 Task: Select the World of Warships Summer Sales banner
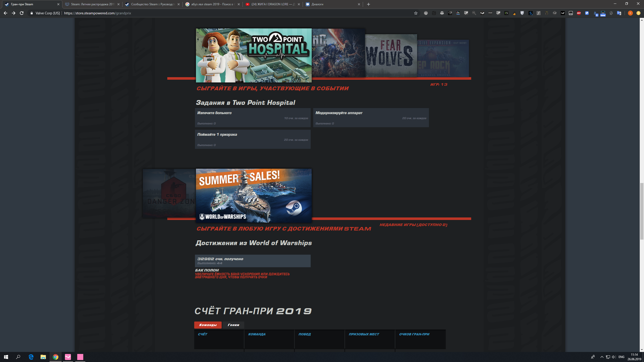click(254, 196)
